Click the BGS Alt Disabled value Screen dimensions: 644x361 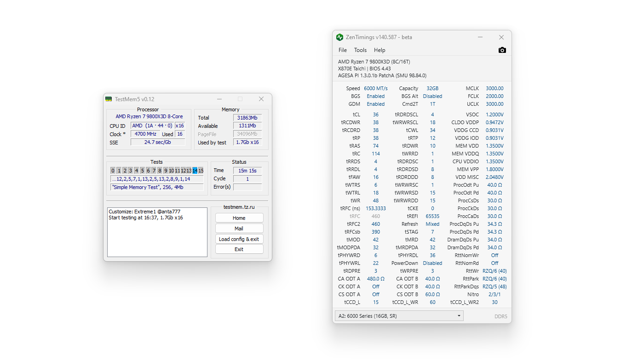tap(432, 96)
